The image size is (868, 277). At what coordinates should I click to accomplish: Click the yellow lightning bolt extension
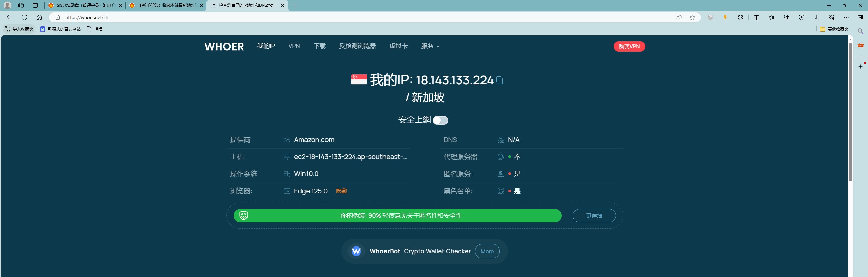725,17
